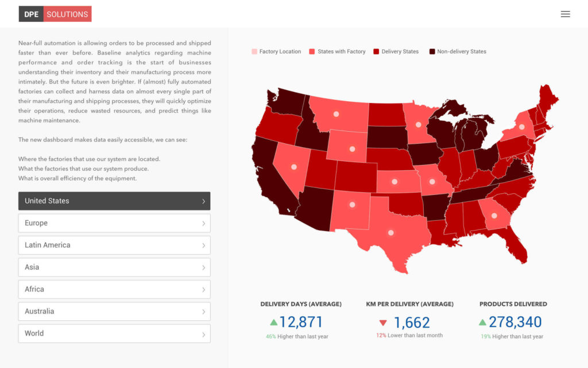
Task: Click the factory marker in Texas
Action: (x=391, y=233)
